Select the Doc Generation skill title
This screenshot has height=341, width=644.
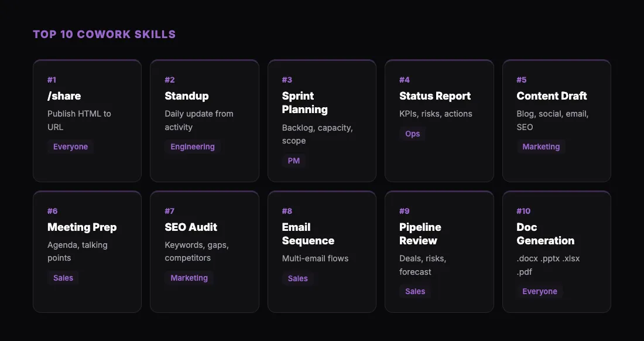[x=545, y=234]
